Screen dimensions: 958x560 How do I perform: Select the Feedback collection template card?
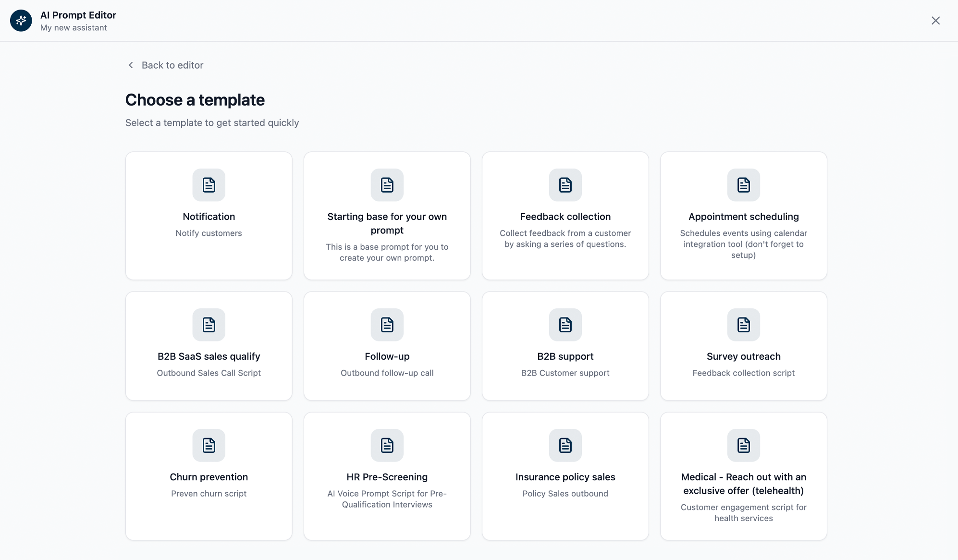565,216
